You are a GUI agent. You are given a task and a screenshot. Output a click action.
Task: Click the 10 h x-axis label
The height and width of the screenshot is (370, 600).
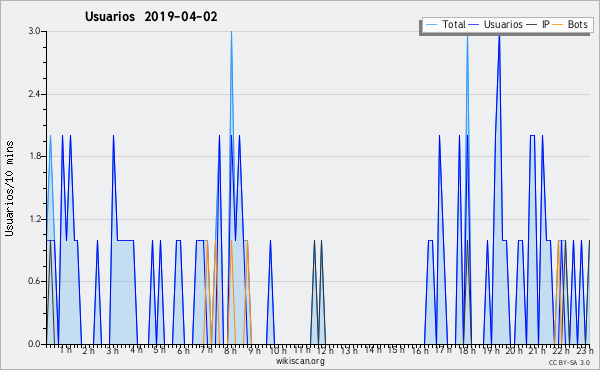pyautogui.click(x=278, y=351)
